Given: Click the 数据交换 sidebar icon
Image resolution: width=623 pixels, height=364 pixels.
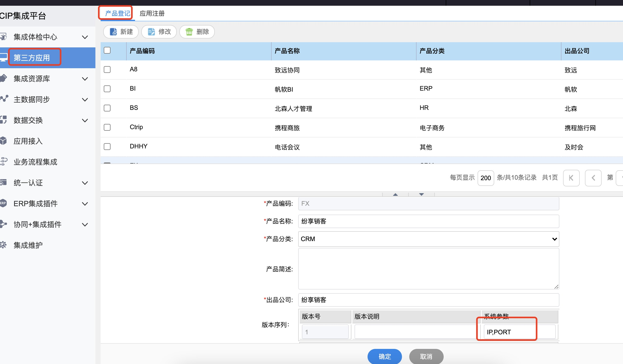Looking at the screenshot, I should pos(3,120).
